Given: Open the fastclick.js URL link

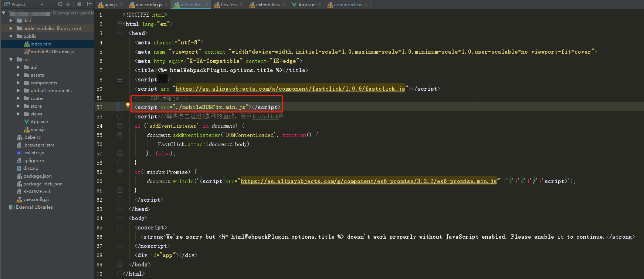Looking at the screenshot, I should pyautogui.click(x=290, y=89).
